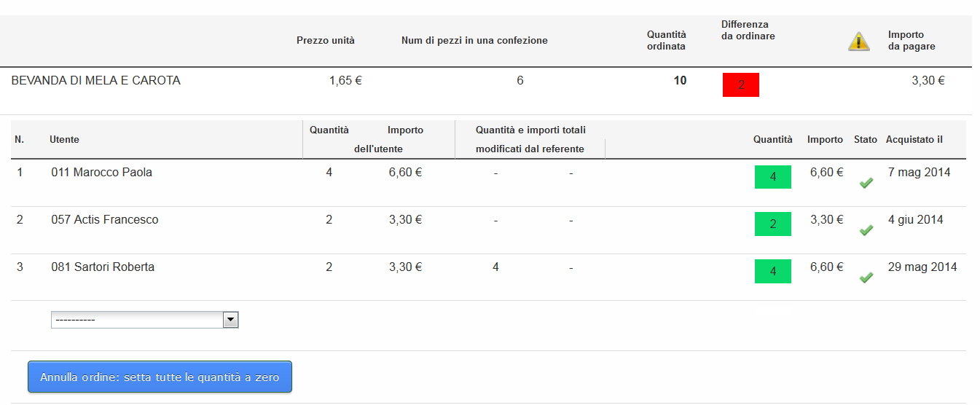Click the red difference box showing 2

point(741,85)
